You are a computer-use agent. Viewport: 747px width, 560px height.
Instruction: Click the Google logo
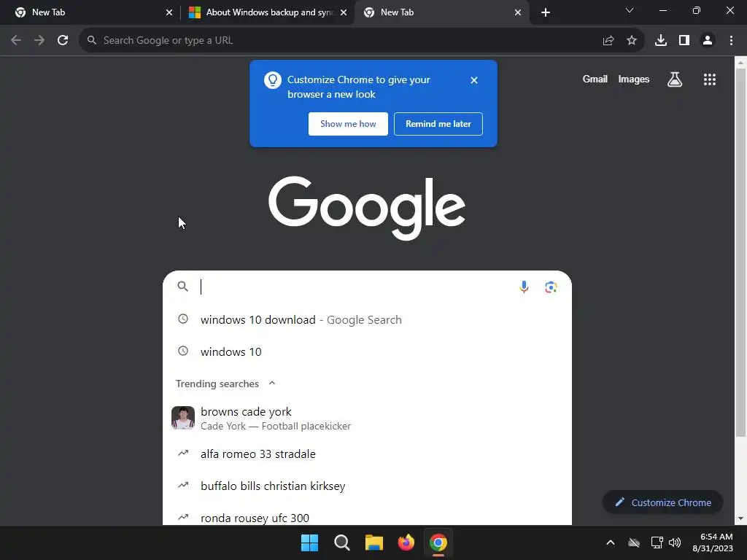click(x=366, y=208)
